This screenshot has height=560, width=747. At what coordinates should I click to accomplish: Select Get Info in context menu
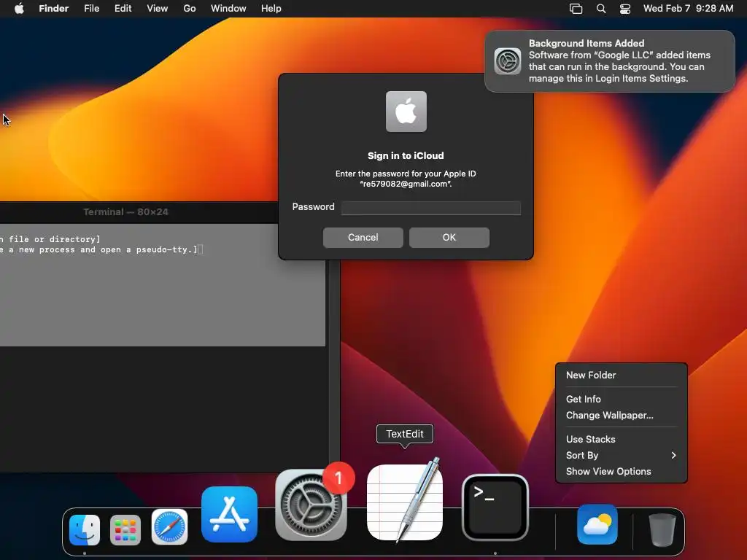tap(622, 399)
